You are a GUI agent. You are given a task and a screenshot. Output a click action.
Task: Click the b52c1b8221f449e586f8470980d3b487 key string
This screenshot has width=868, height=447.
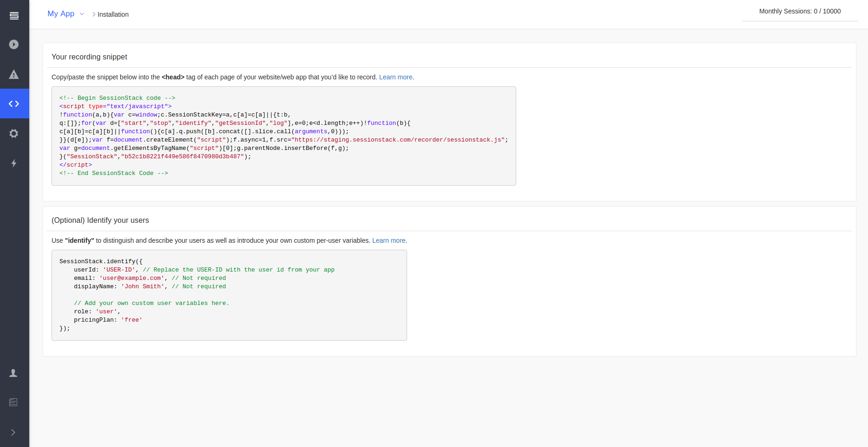[x=182, y=156]
